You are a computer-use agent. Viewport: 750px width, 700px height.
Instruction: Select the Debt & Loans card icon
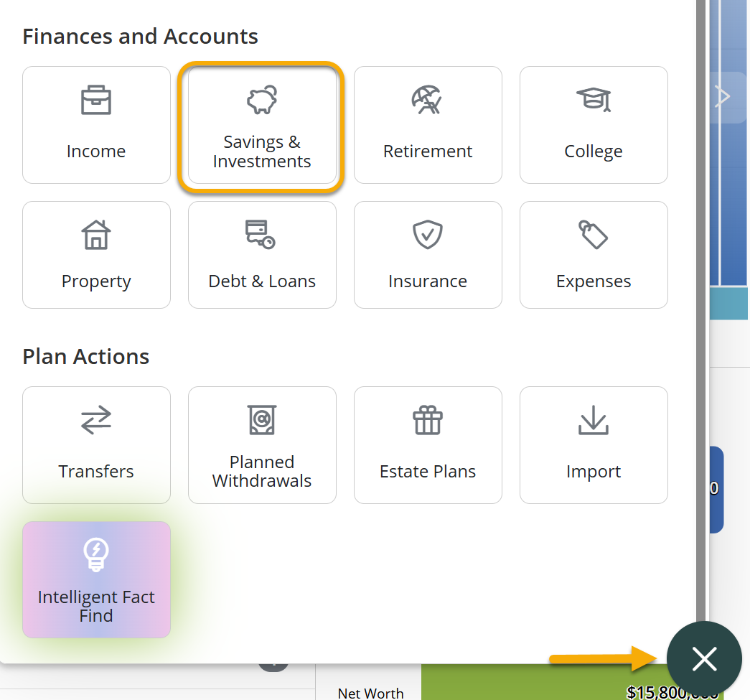(262, 255)
